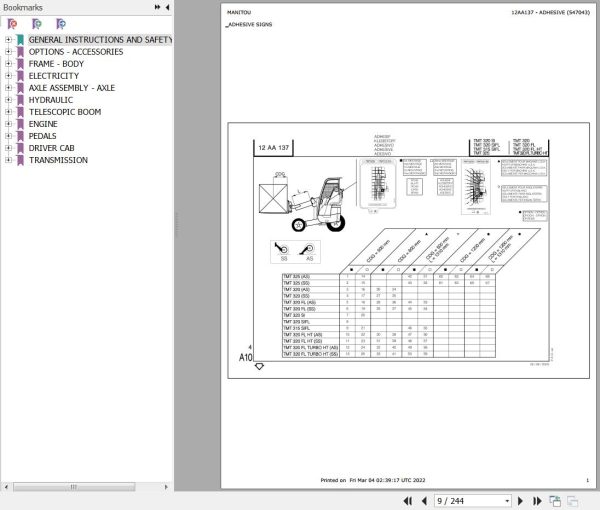Open the PEDALS bookmark
Image resolution: width=600 pixels, height=510 pixels.
pyautogui.click(x=42, y=136)
